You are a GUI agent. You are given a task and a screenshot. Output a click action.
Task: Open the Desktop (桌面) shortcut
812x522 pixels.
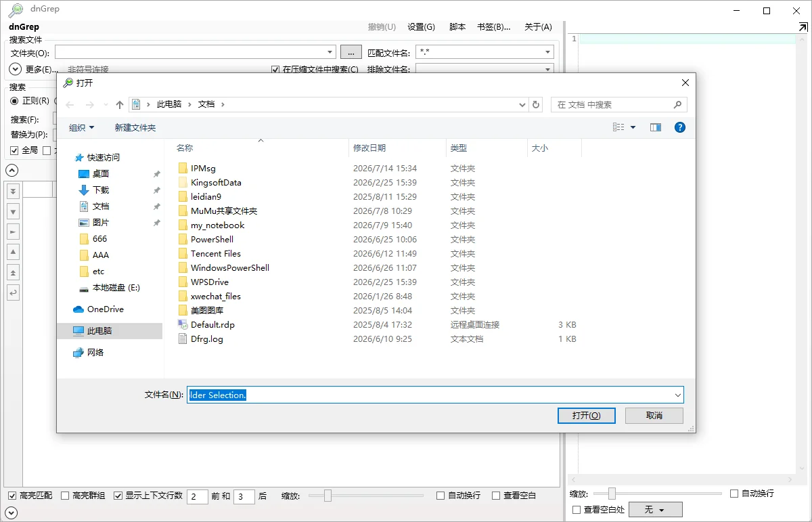pyautogui.click(x=101, y=173)
